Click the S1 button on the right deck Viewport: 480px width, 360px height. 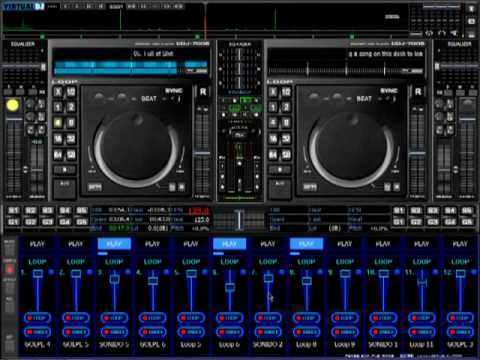click(x=399, y=210)
